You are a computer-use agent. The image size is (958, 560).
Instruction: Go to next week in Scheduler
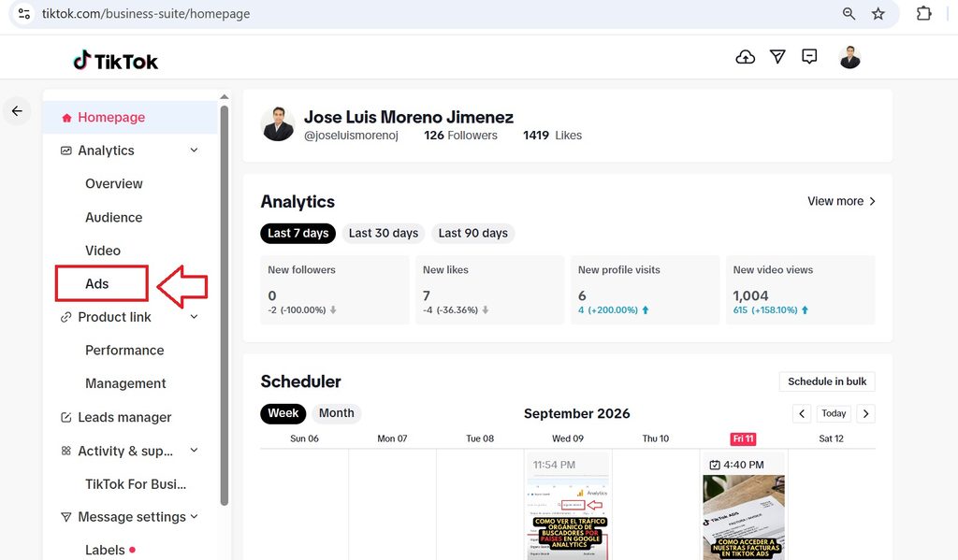865,413
